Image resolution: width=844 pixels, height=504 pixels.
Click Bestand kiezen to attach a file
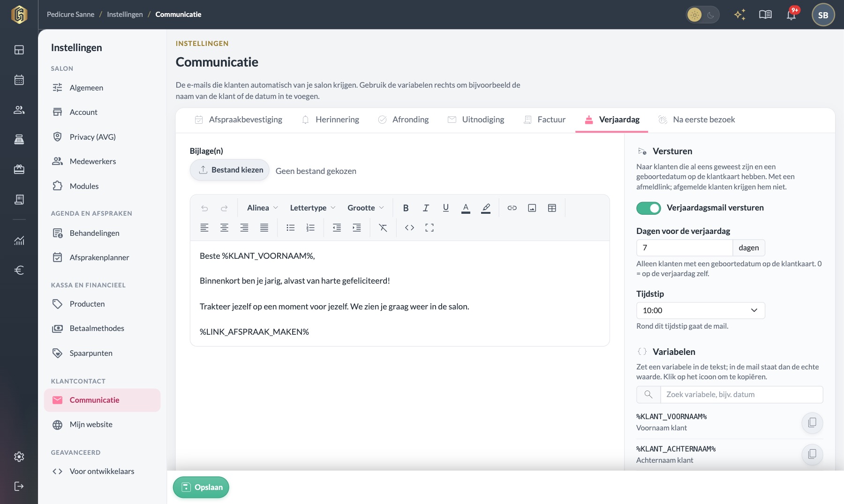[230, 170]
